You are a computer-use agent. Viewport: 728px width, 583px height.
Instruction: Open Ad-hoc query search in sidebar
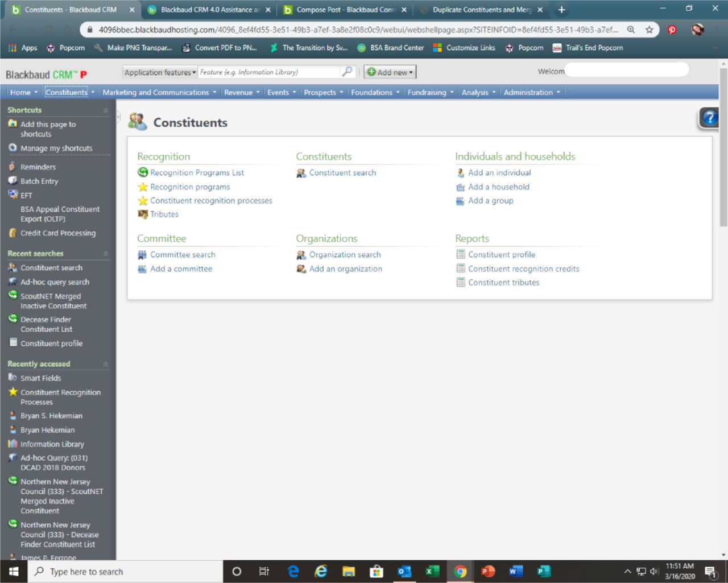pyautogui.click(x=55, y=282)
